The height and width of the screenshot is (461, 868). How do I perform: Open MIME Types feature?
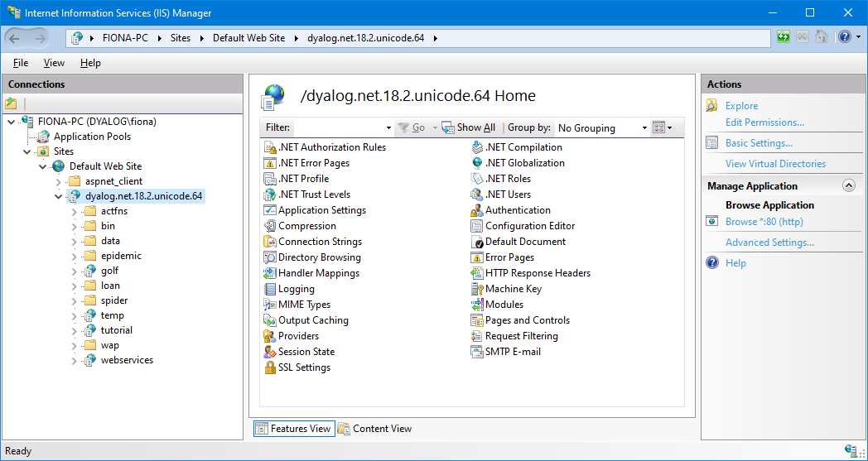click(297, 305)
